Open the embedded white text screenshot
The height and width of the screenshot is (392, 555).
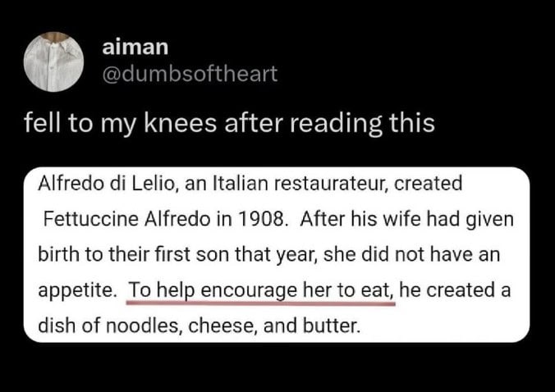tap(277, 255)
